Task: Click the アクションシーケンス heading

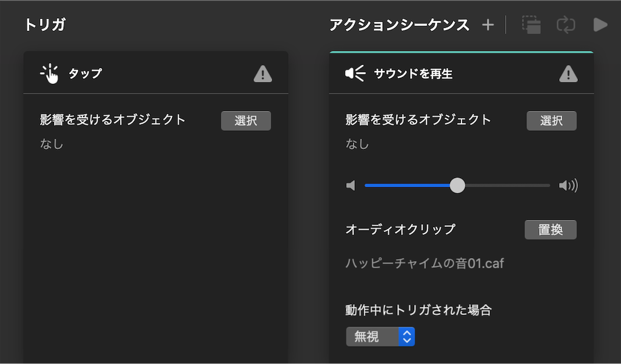Action: 399,25
